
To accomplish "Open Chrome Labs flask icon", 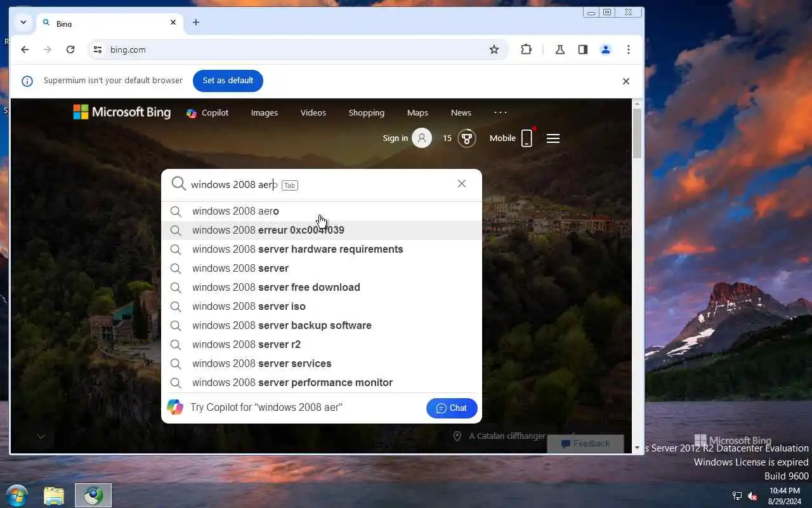I will coord(560,50).
